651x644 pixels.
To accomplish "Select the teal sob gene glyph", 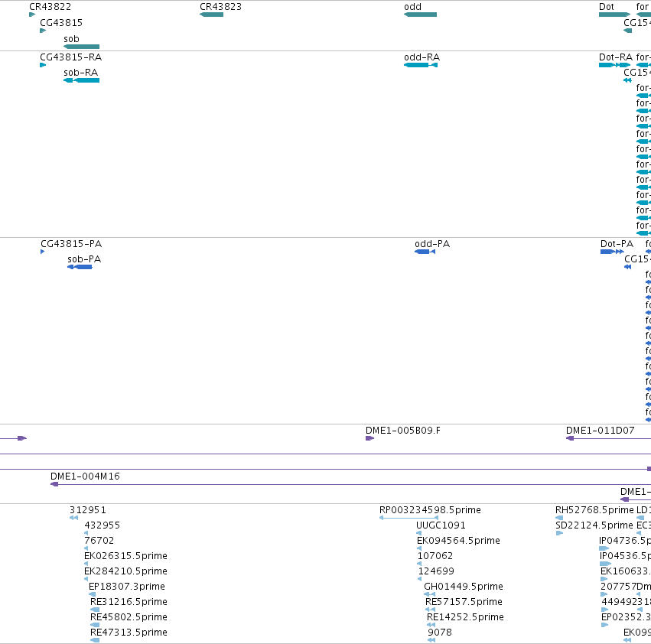I will point(81,47).
